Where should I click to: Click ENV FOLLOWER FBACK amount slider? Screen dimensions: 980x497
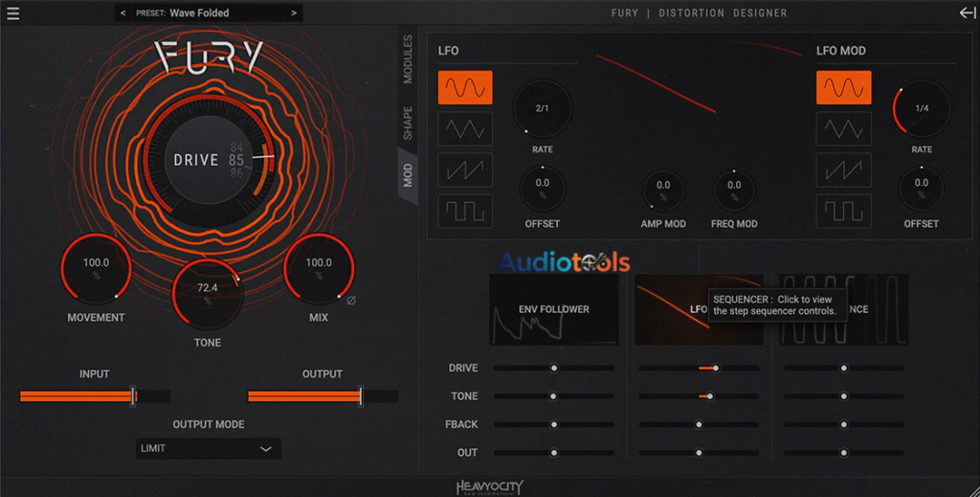554,424
